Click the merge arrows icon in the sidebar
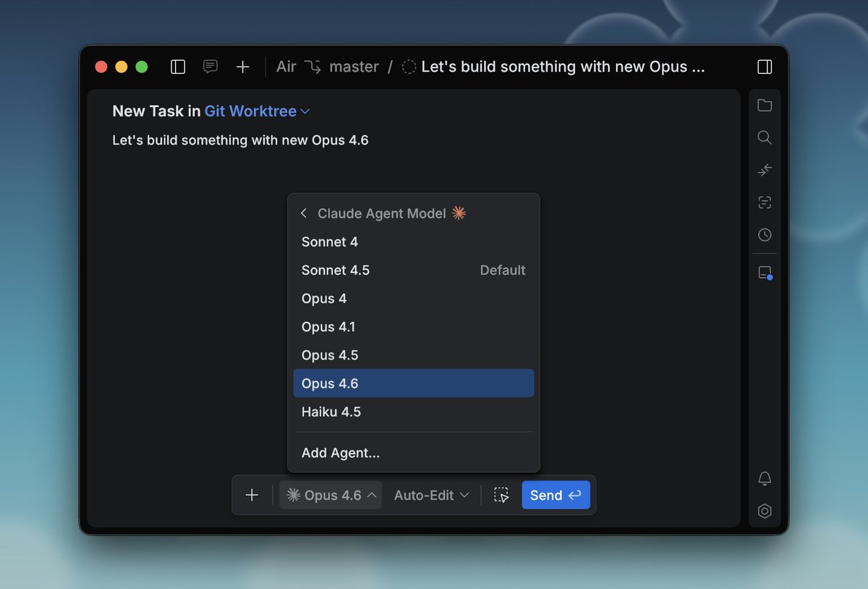Viewport: 868px width, 589px height. [x=765, y=169]
